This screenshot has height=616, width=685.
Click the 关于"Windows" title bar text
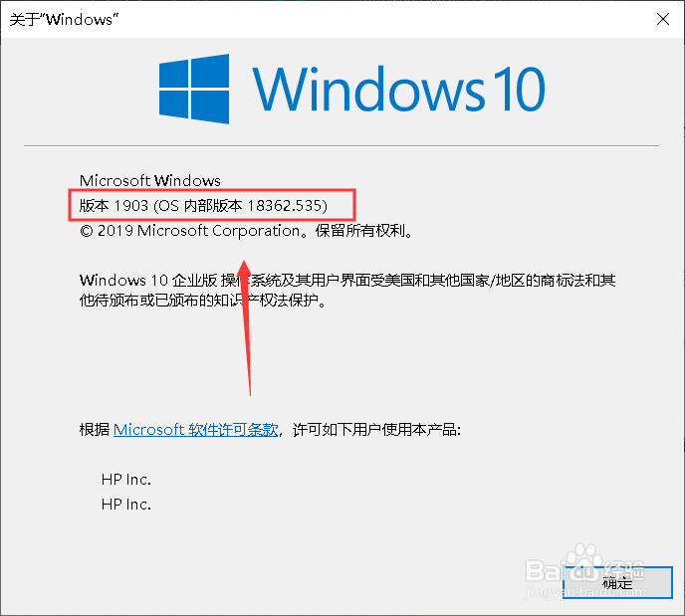[64, 19]
